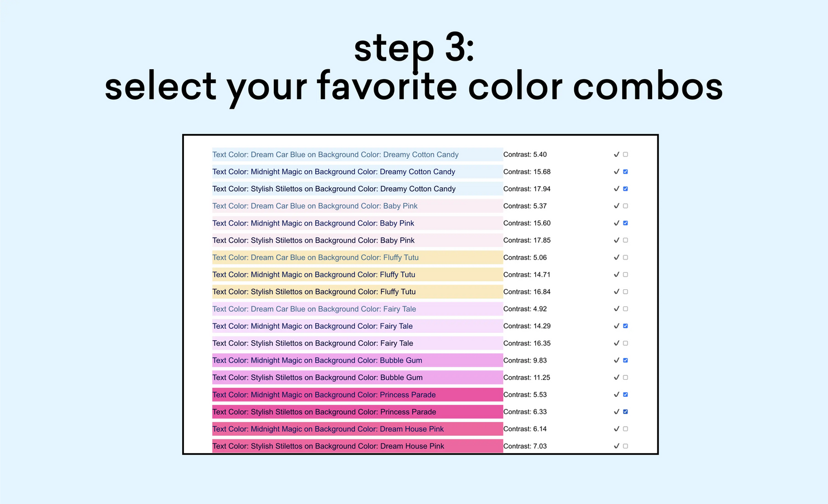Image resolution: width=828 pixels, height=504 pixels.
Task: Click the checkmark beside Dream Car Blue on Dreamy Cotton Candy
Action: [617, 154]
